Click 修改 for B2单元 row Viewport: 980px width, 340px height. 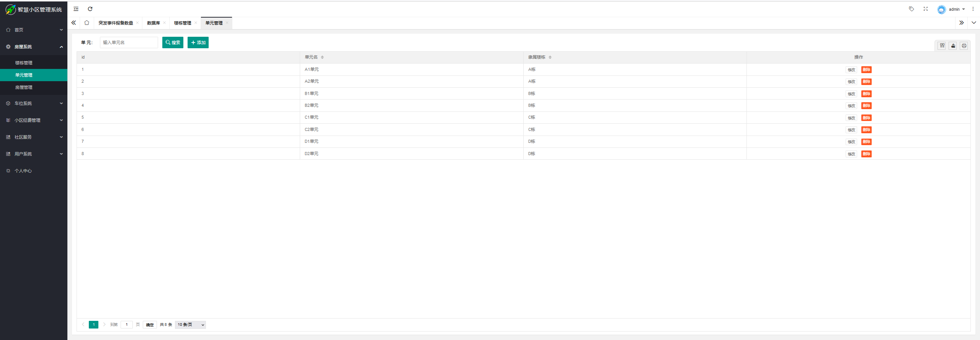(851, 106)
